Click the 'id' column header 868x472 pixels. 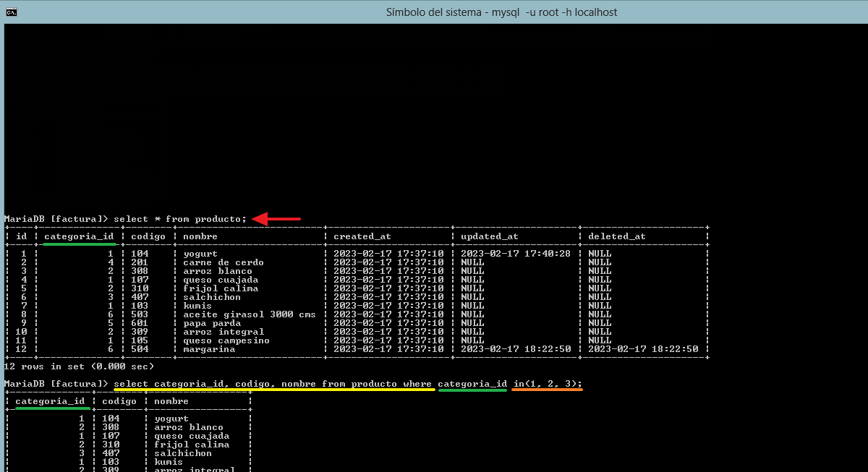[x=22, y=236]
